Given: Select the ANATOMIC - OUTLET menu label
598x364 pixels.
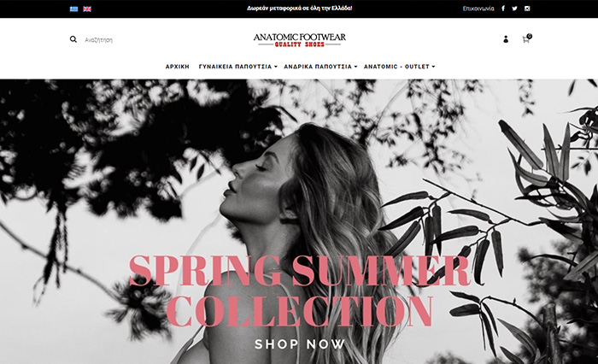Looking at the screenshot, I should pyautogui.click(x=396, y=67).
